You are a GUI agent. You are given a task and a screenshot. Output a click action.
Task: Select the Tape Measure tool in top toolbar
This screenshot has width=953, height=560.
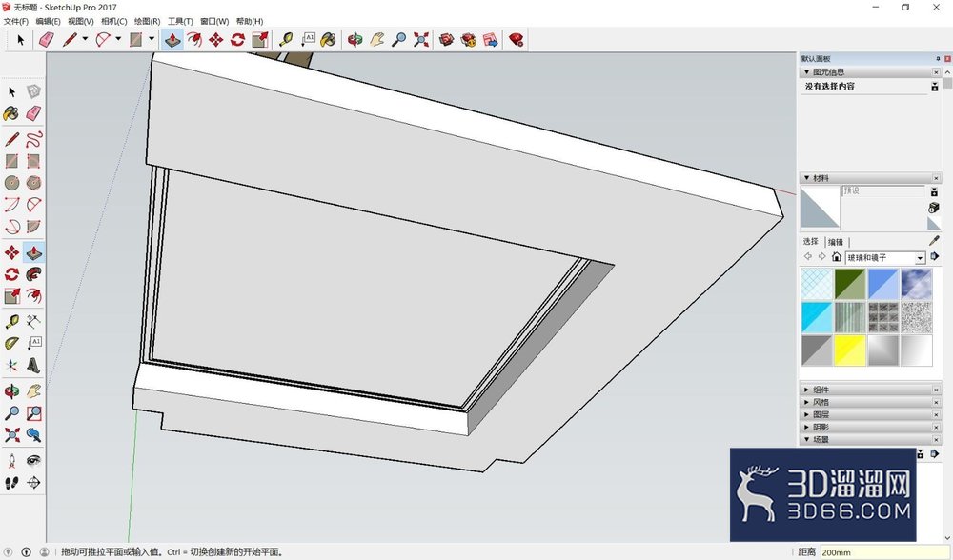(x=286, y=40)
